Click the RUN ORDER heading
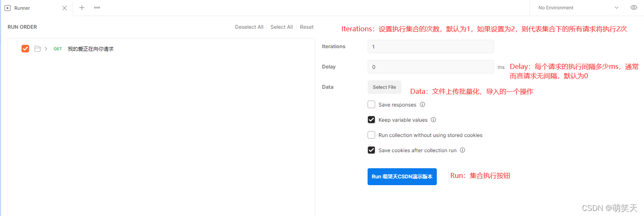 (x=22, y=27)
